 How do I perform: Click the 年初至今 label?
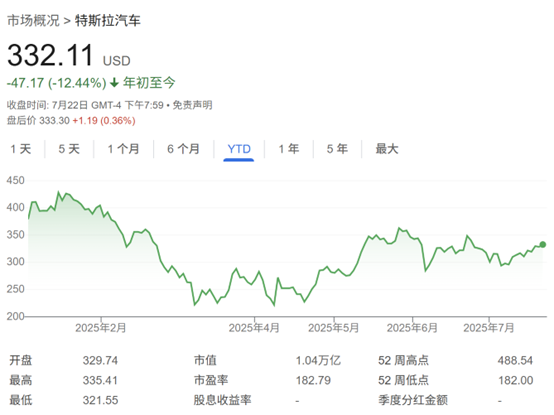pyautogui.click(x=149, y=83)
